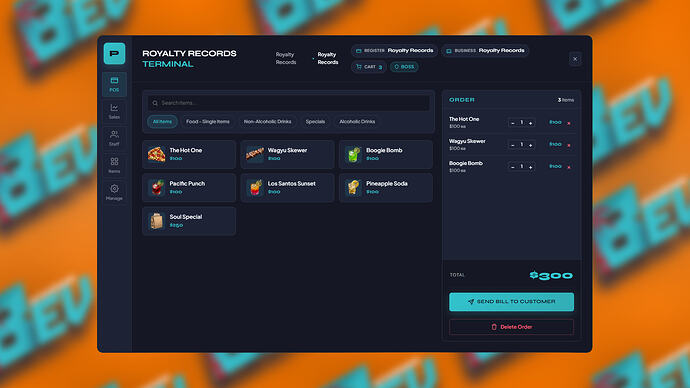Click the Register Royalty Records chip
Image resolution: width=690 pixels, height=388 pixels.
tap(394, 51)
